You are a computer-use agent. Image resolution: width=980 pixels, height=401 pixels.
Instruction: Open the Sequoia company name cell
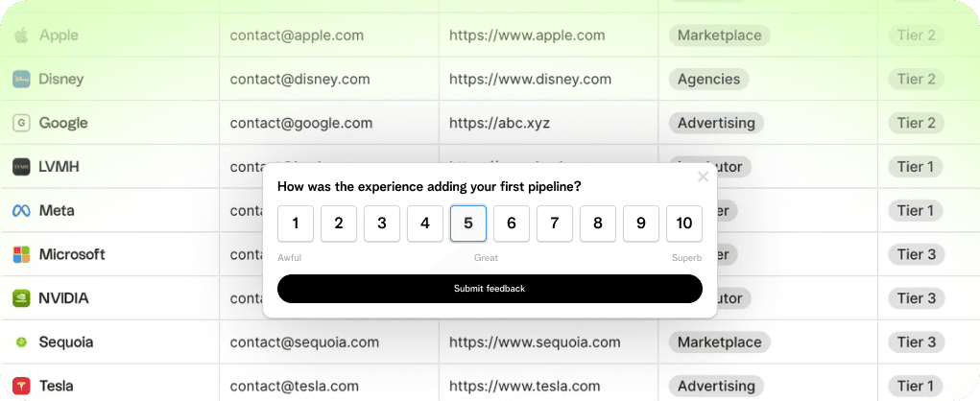(x=110, y=342)
